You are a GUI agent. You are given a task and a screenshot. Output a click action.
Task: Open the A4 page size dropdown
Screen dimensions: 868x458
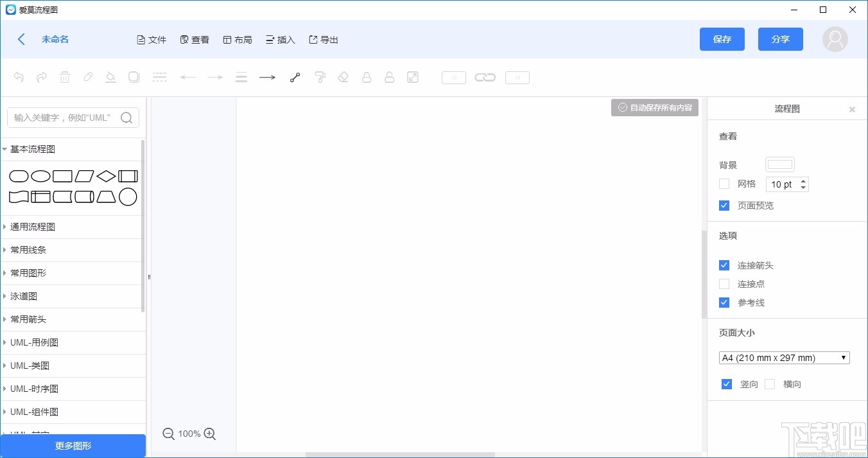(785, 358)
